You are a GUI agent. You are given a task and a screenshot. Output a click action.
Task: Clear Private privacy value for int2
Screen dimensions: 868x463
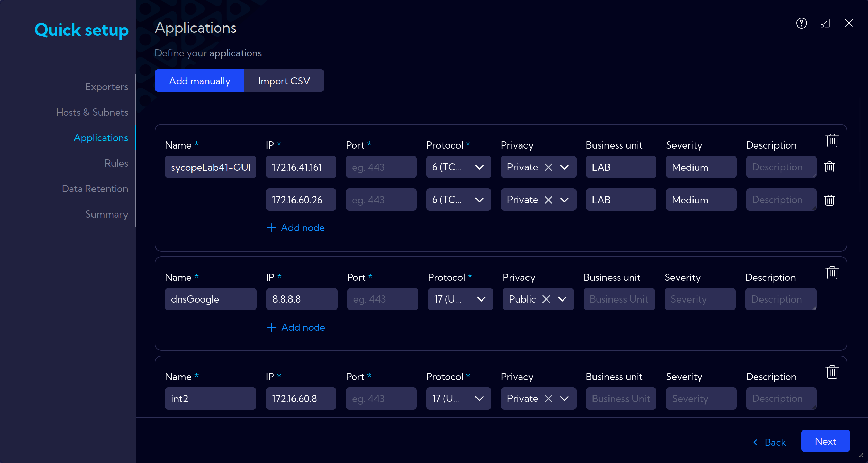point(548,398)
